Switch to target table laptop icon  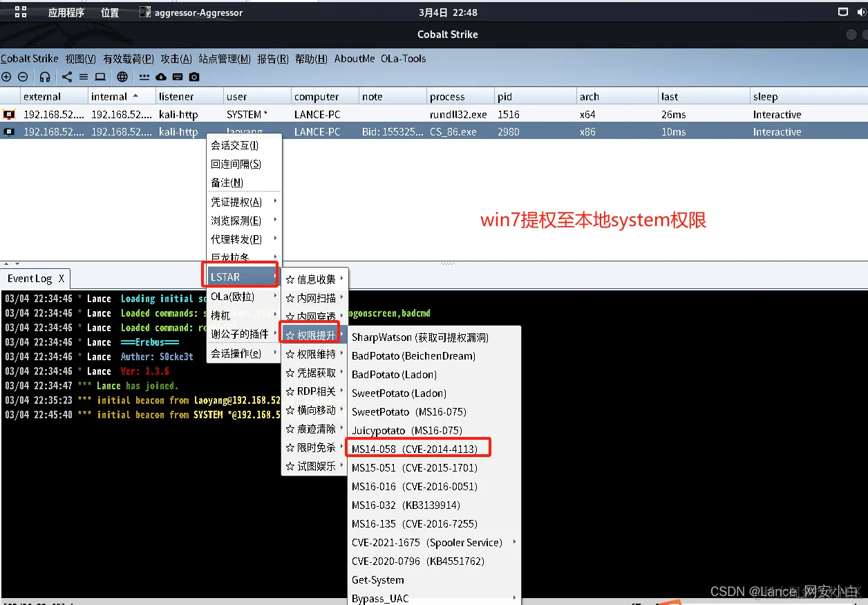[100, 77]
